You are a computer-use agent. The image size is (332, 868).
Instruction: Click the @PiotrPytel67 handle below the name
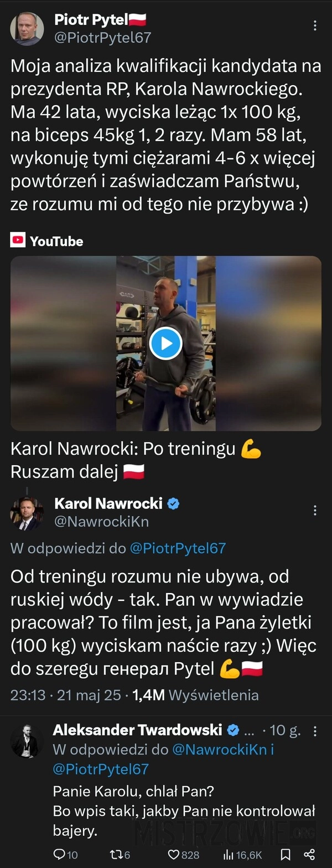[102, 37]
